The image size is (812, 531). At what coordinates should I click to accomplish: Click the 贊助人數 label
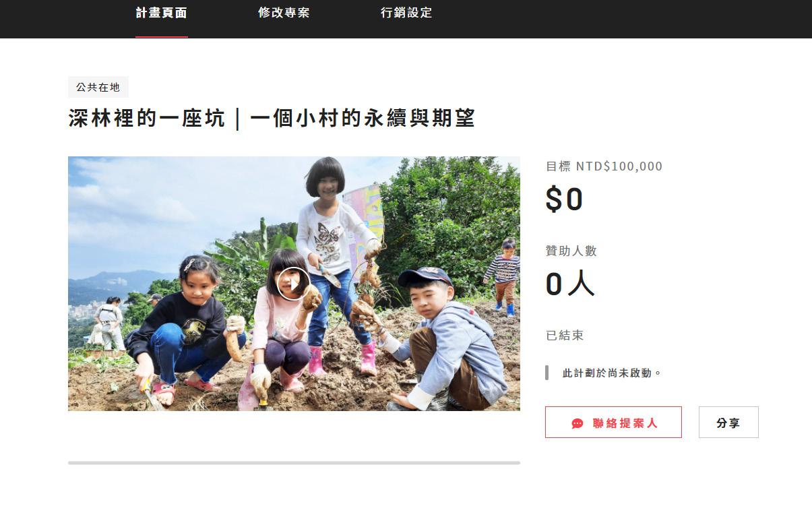[571, 251]
